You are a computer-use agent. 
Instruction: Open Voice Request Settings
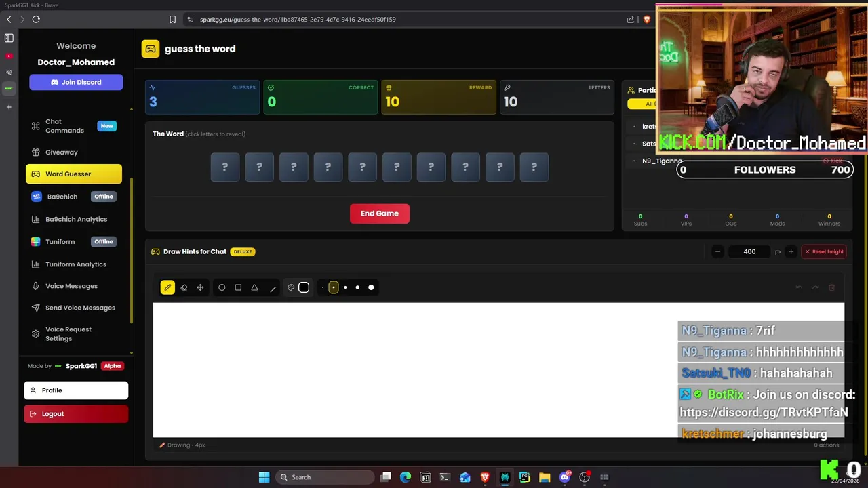[74, 333]
